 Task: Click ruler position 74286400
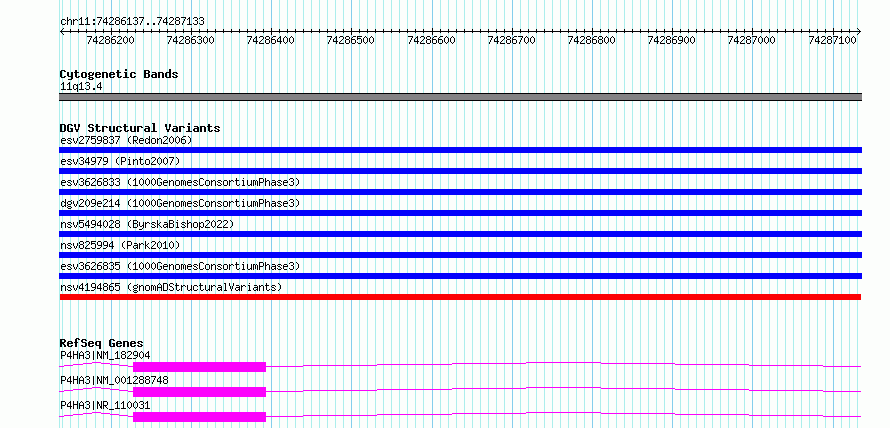[x=271, y=40]
